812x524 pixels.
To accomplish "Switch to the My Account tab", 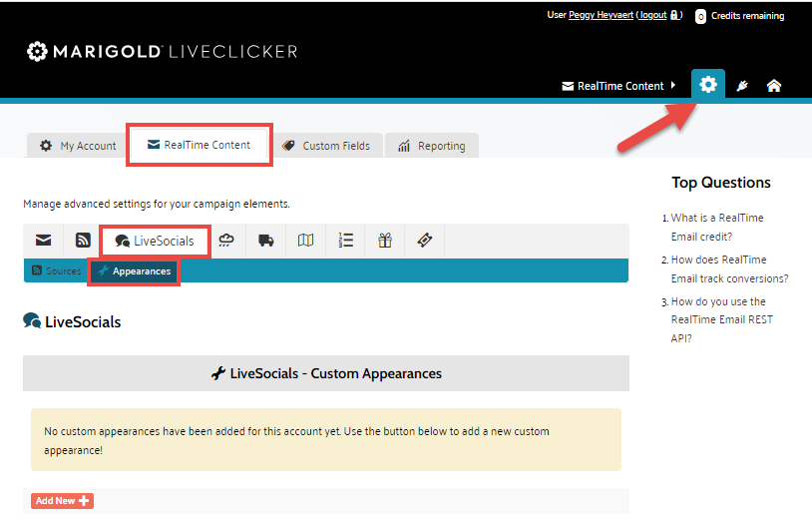I will click(x=78, y=146).
